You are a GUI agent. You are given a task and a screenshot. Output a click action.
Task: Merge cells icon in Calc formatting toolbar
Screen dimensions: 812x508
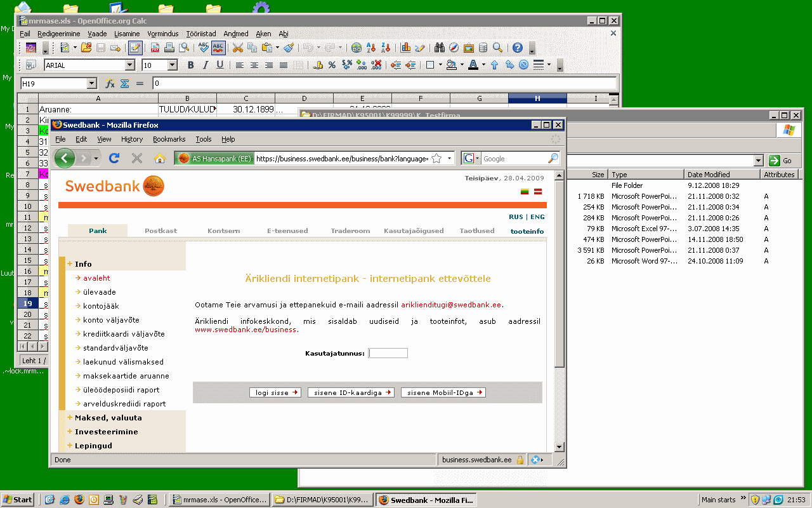coord(298,65)
